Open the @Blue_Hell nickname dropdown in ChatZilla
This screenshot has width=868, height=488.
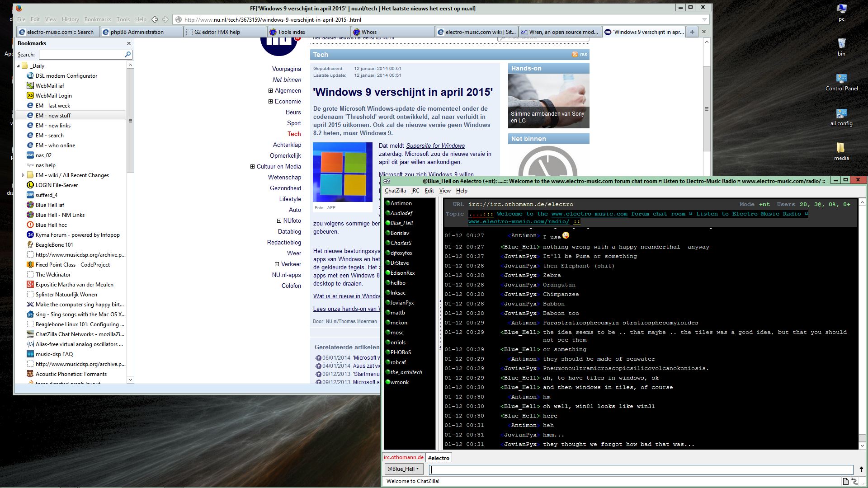pos(403,469)
